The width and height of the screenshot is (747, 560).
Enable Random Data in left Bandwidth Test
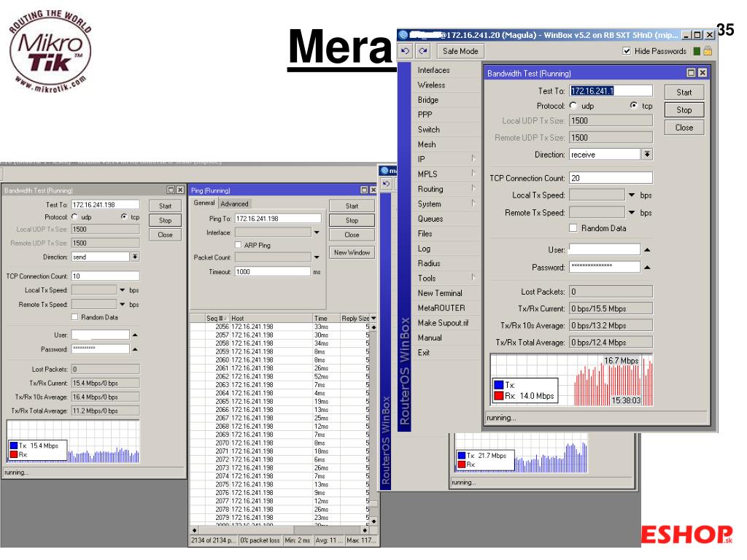[75, 317]
